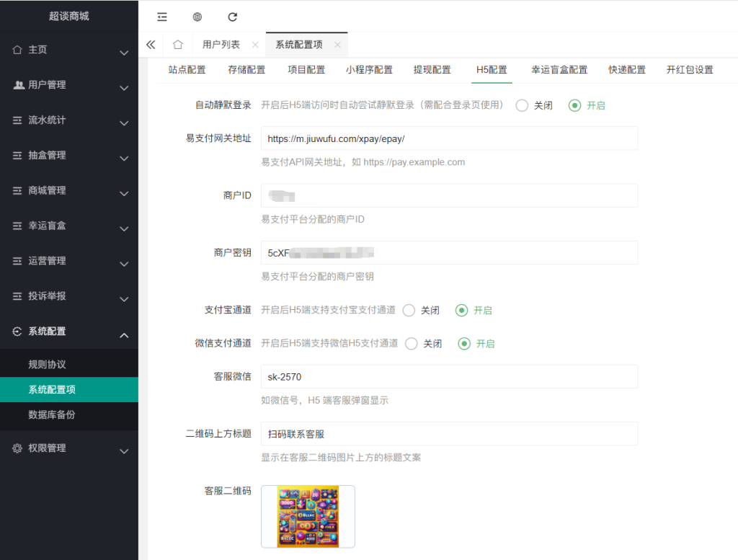Image resolution: width=738 pixels, height=560 pixels.
Task: Expand the 主页 menu chevron
Action: pos(124,53)
